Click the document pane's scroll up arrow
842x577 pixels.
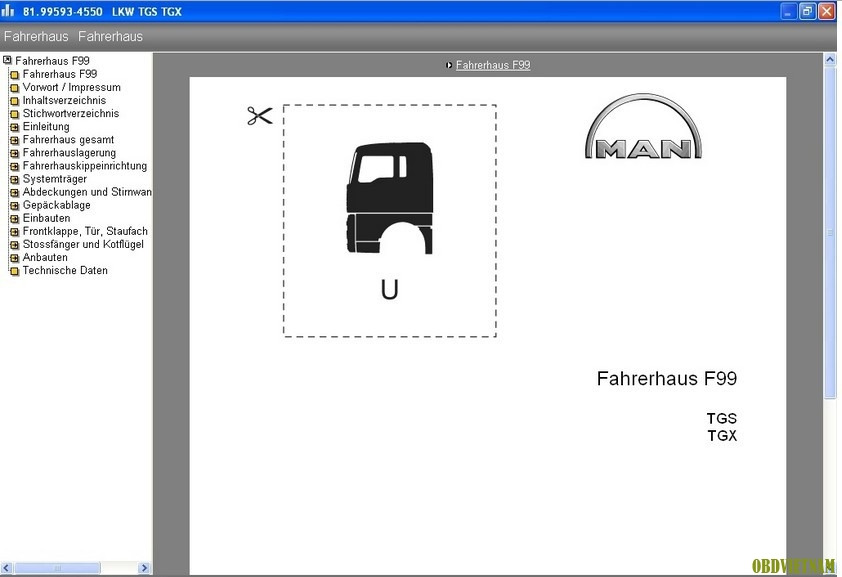[830, 59]
